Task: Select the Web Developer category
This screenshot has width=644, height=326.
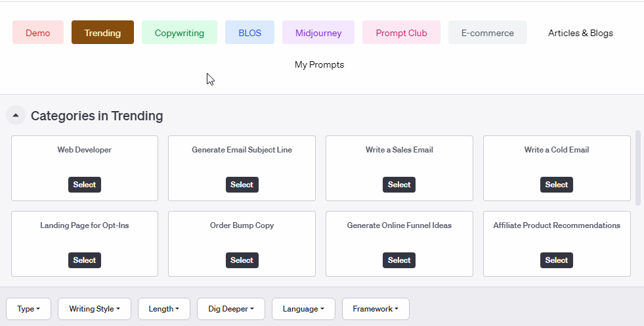Action: tap(84, 185)
